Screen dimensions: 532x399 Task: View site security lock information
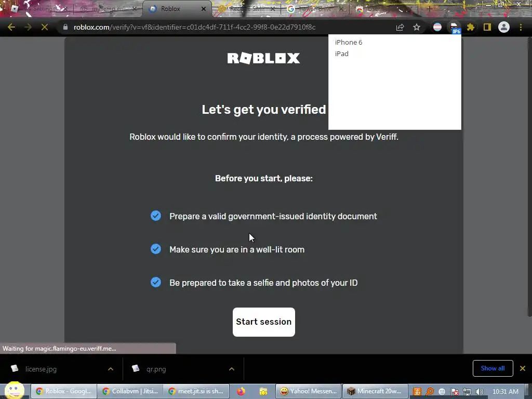(x=65, y=27)
